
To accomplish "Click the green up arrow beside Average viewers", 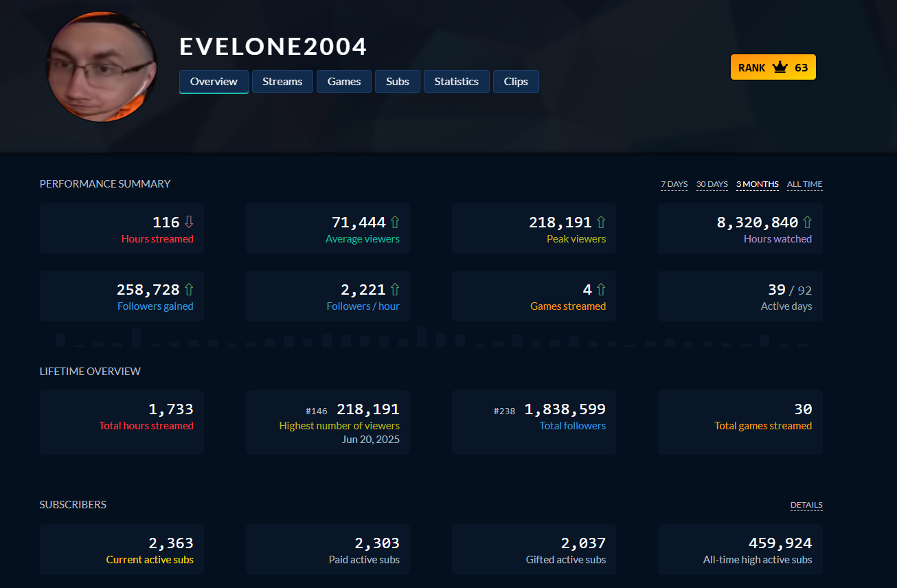I will [x=395, y=222].
